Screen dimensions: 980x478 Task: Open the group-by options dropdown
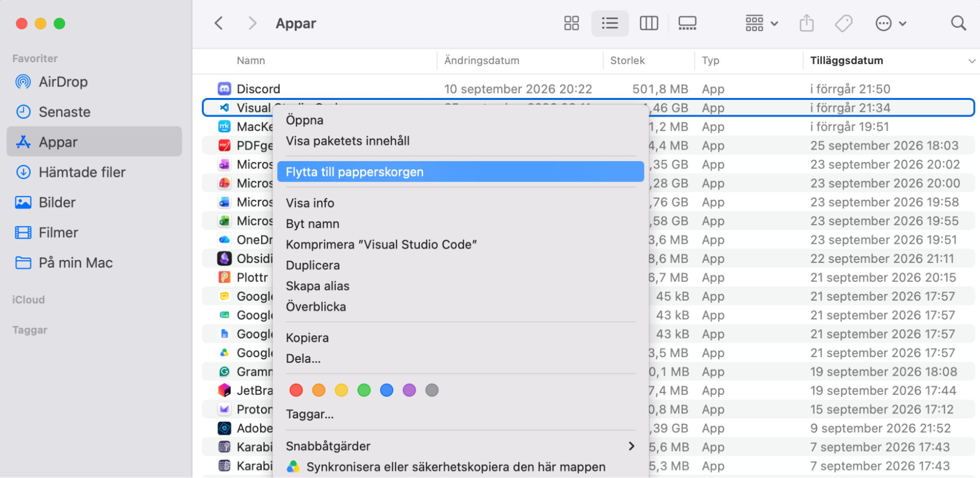[761, 23]
